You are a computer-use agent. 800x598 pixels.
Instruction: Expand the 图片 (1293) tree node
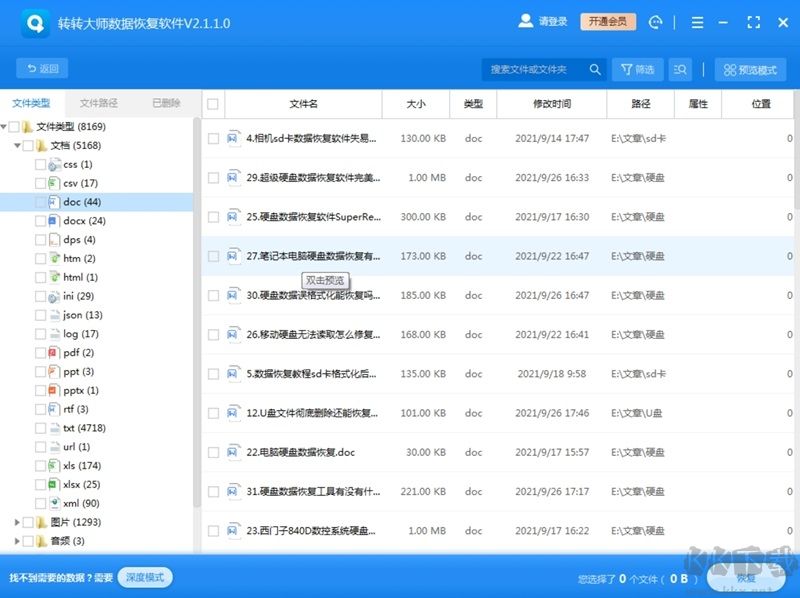[17, 522]
